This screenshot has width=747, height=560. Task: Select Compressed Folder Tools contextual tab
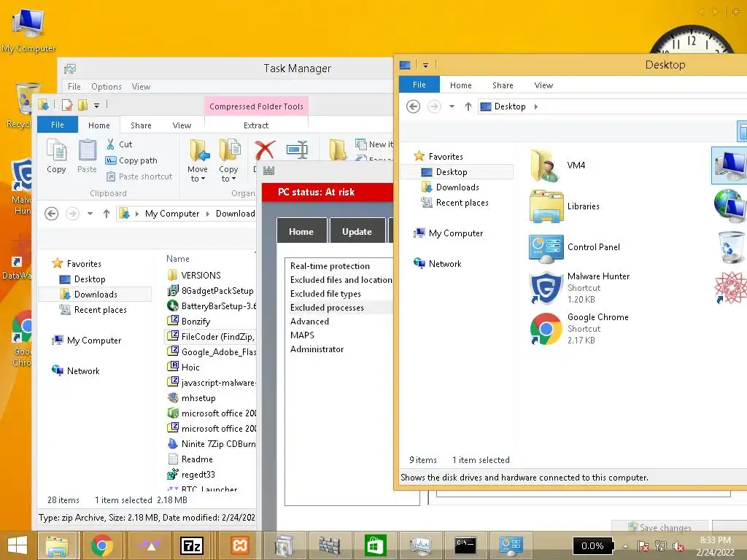(256, 106)
